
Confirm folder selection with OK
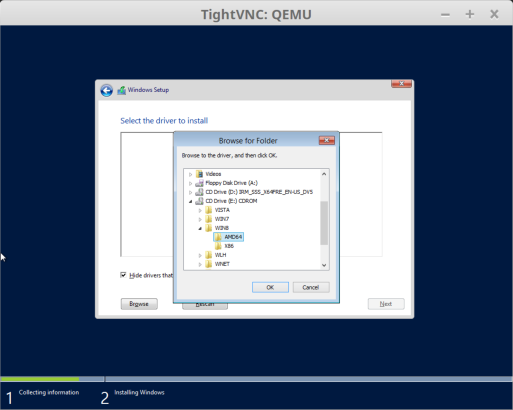pos(270,287)
